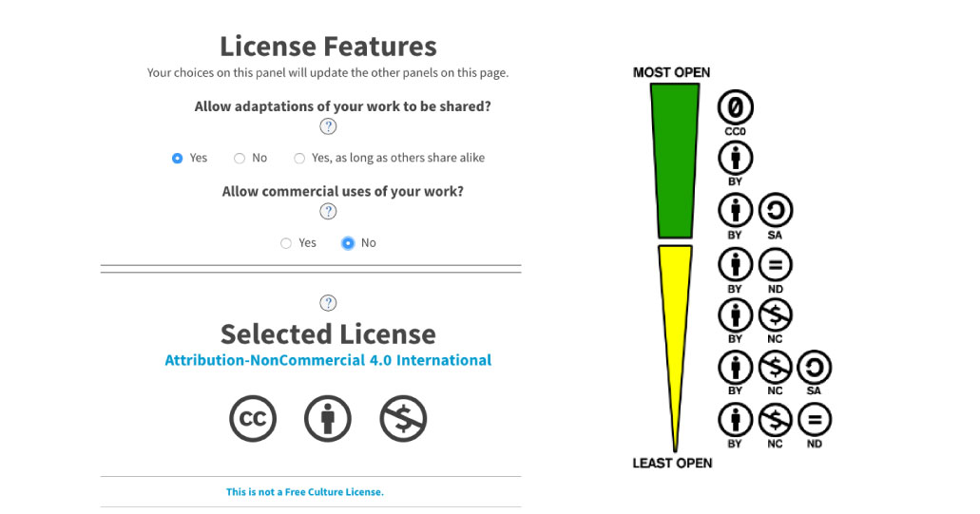980x514 pixels.
Task: Open help icon under commercial uses question
Action: coord(328,211)
